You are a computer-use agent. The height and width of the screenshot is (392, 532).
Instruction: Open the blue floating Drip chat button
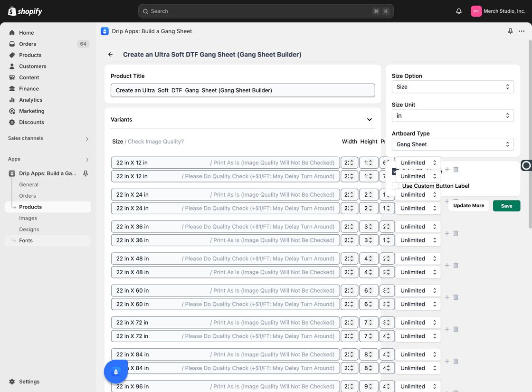[116, 372]
